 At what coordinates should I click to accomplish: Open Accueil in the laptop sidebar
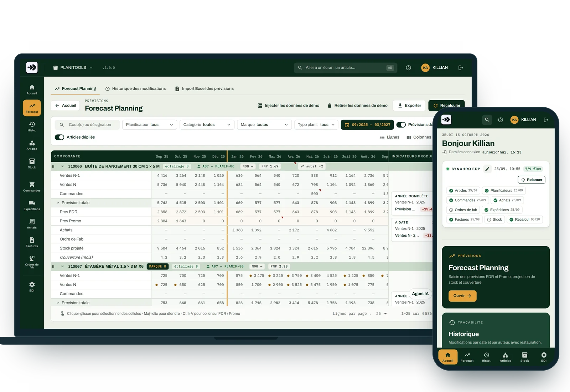tap(32, 89)
